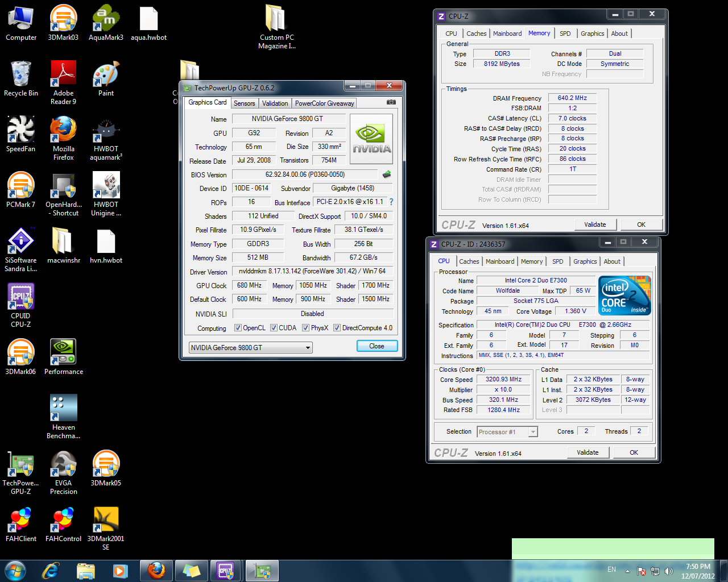Open the macwinshr folder
This screenshot has height=582, width=728.
(63, 246)
